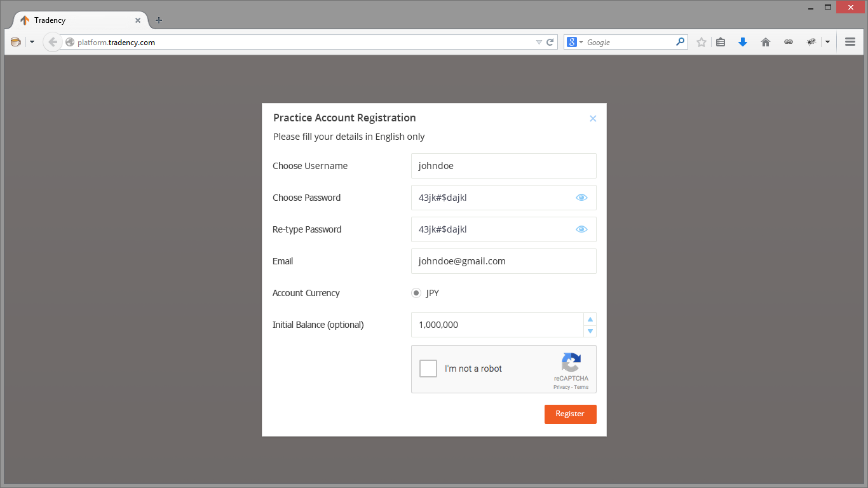
Task: Toggle visibility of Re-type Password field
Action: click(581, 229)
